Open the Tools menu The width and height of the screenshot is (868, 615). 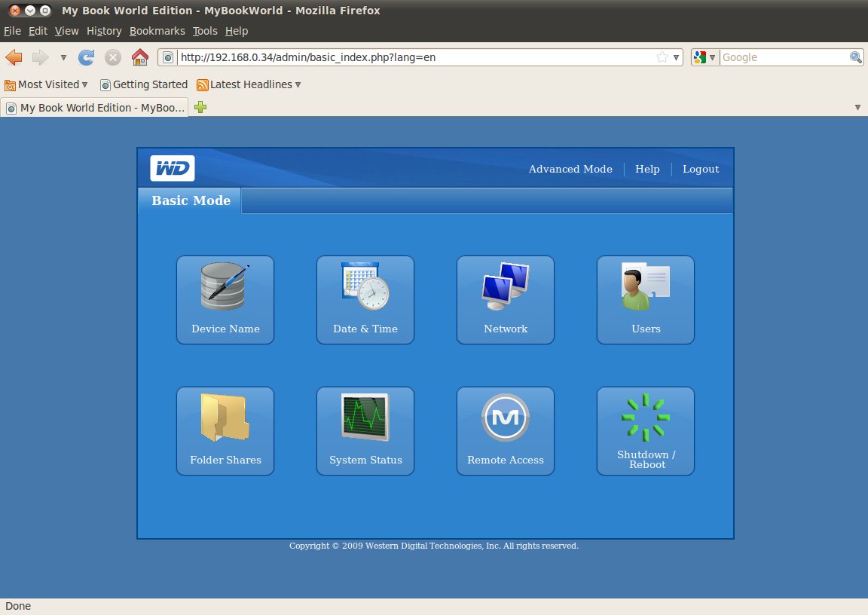[204, 31]
